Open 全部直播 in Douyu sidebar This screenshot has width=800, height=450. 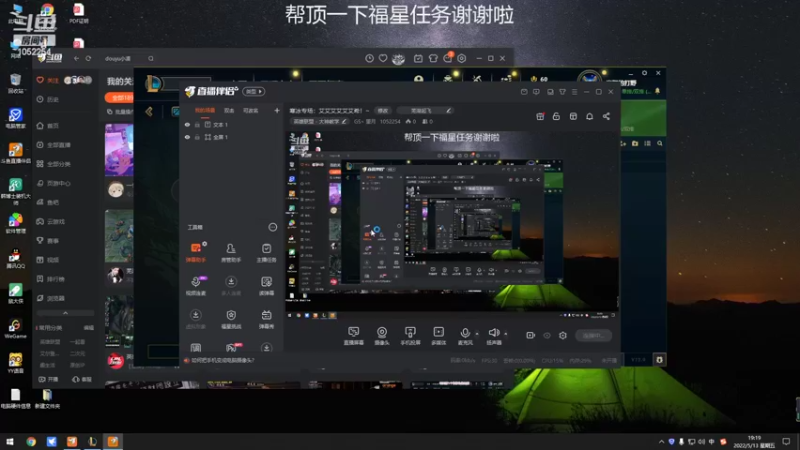[x=54, y=145]
